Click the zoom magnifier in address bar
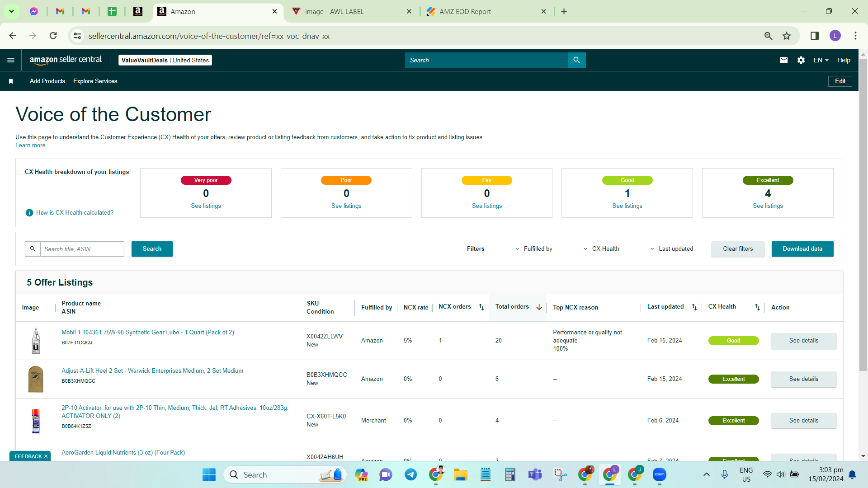 [768, 36]
